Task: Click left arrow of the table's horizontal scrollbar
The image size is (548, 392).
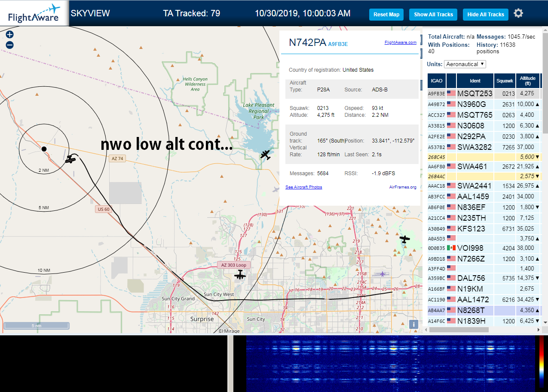Action: (426, 330)
